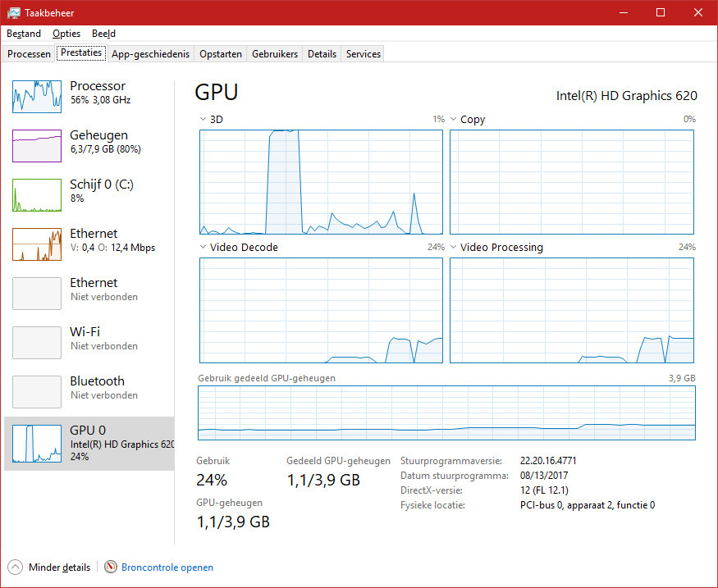The image size is (718, 588).
Task: Click the shared GPU memory usage graph
Action: tap(446, 413)
